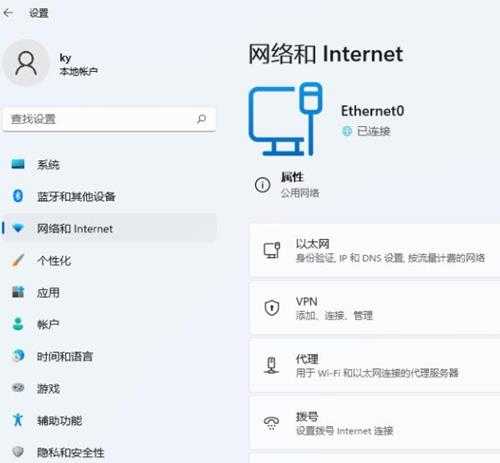Open 帐户 settings category
Viewport: 500px width, 463px height.
pyautogui.click(x=109, y=324)
